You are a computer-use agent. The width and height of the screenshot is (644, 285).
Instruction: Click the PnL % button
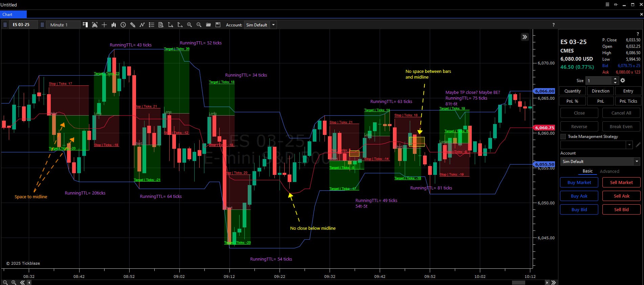tap(573, 101)
